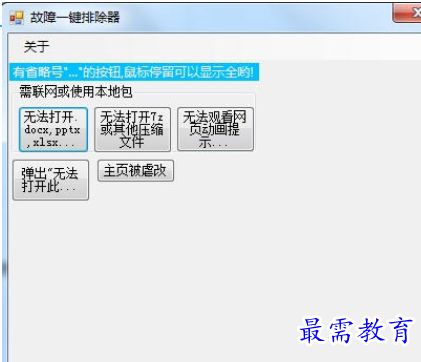Click the 无法观看网页动画提示 button
The image size is (421, 362).
click(x=215, y=129)
